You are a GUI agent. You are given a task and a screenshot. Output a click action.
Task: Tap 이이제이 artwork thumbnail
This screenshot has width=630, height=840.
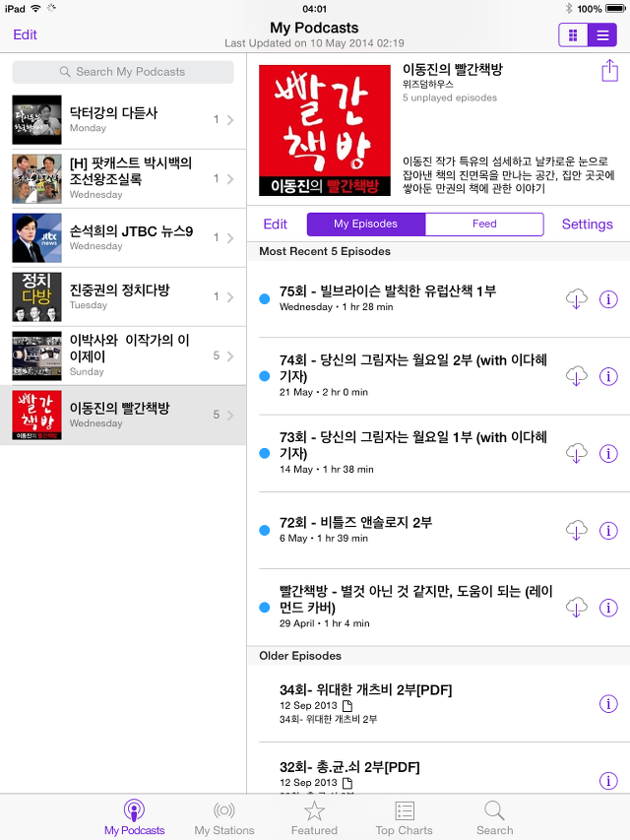[x=37, y=355]
